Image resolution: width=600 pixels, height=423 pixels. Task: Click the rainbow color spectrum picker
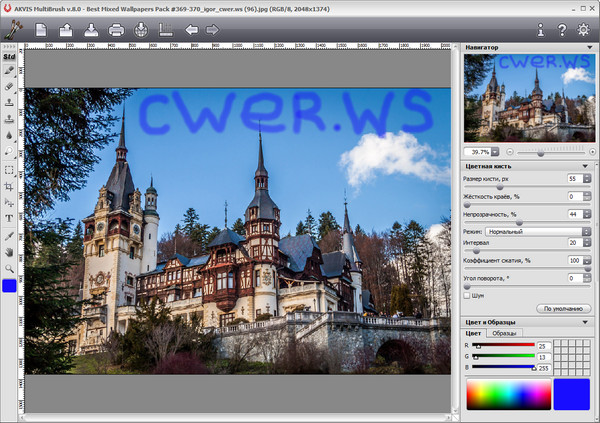click(x=508, y=395)
